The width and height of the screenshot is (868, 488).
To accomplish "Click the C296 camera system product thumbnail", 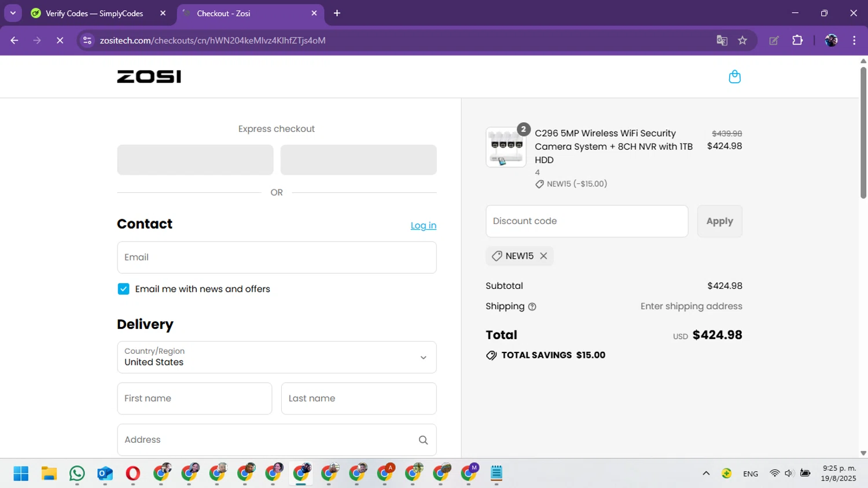I will click(506, 147).
